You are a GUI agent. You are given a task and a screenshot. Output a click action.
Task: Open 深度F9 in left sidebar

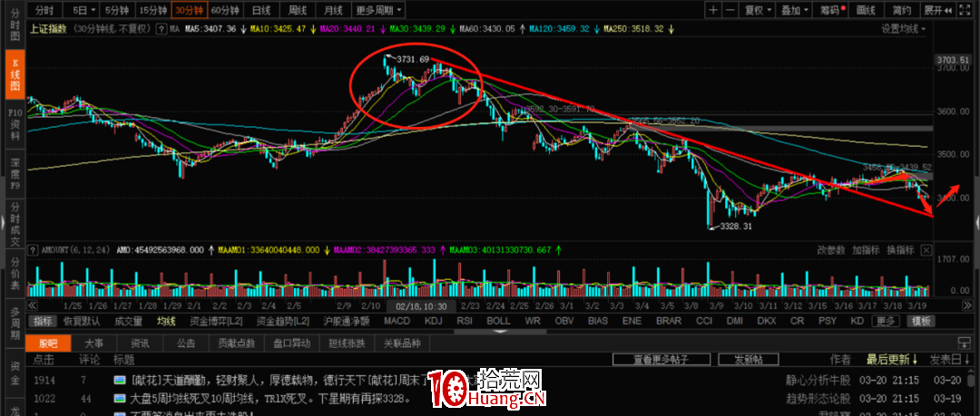point(15,172)
